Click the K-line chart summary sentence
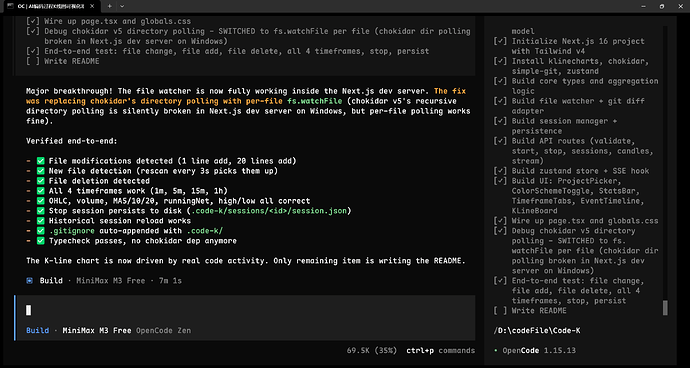 246,261
